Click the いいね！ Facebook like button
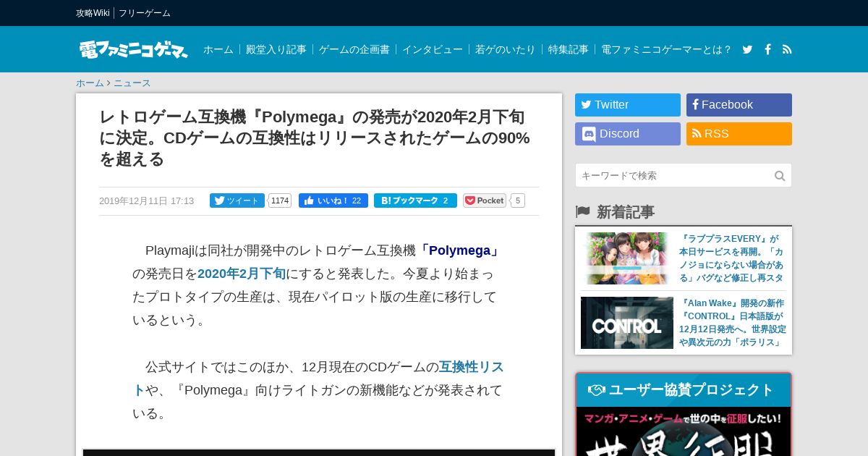This screenshot has width=868, height=456. pyautogui.click(x=333, y=200)
